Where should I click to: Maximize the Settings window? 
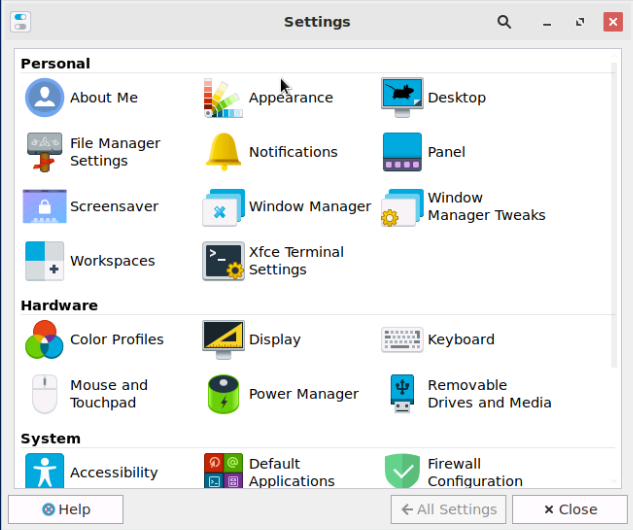580,22
